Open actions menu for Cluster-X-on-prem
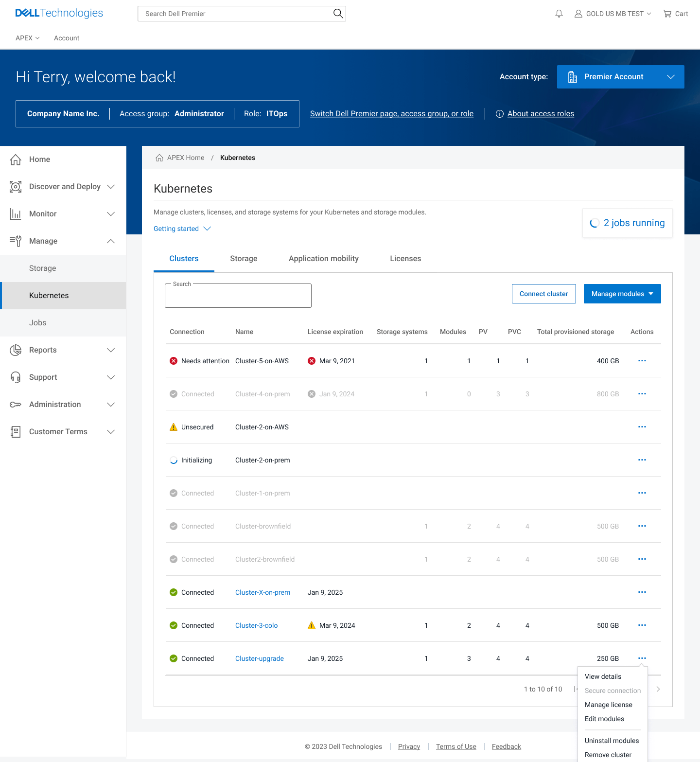Screen dimensions: 700x762 point(642,592)
